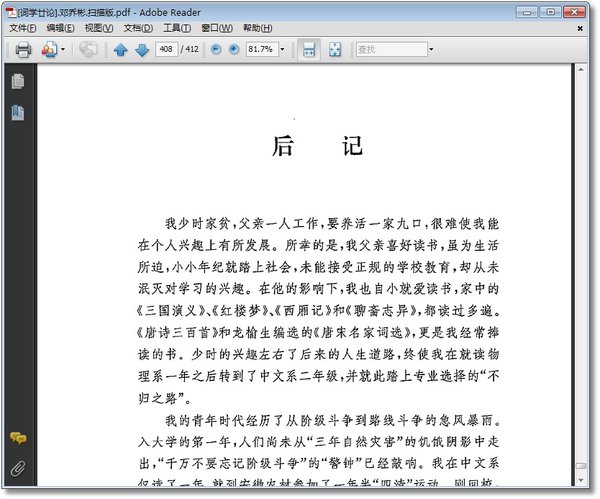Viewport: 600px width, 499px height.
Task: Click the zoom in plus button
Action: click(234, 49)
